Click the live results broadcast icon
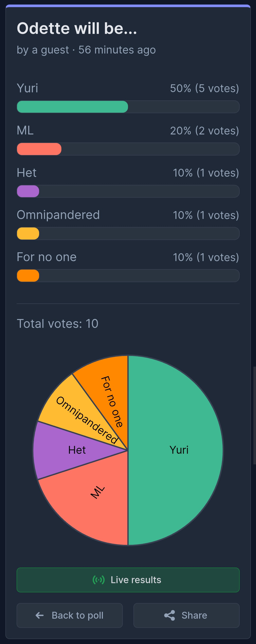 [98, 579]
